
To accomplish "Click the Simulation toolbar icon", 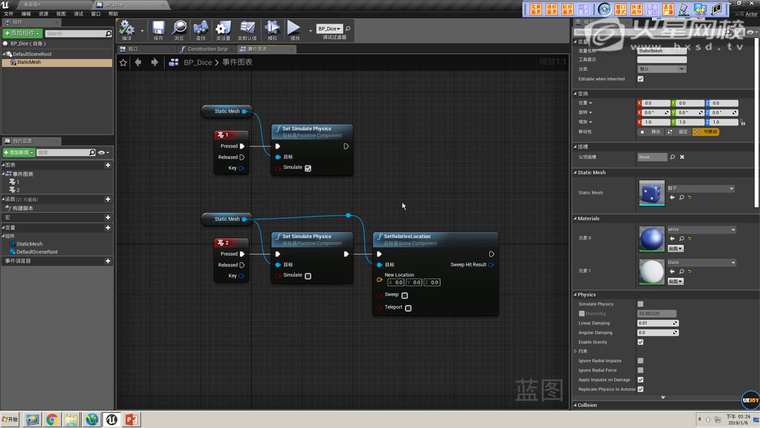I will (272, 29).
